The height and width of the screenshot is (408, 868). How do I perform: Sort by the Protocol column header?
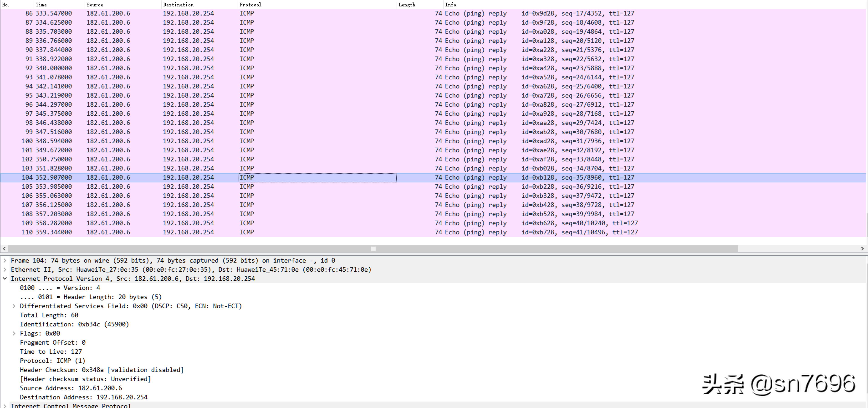tap(317, 4)
